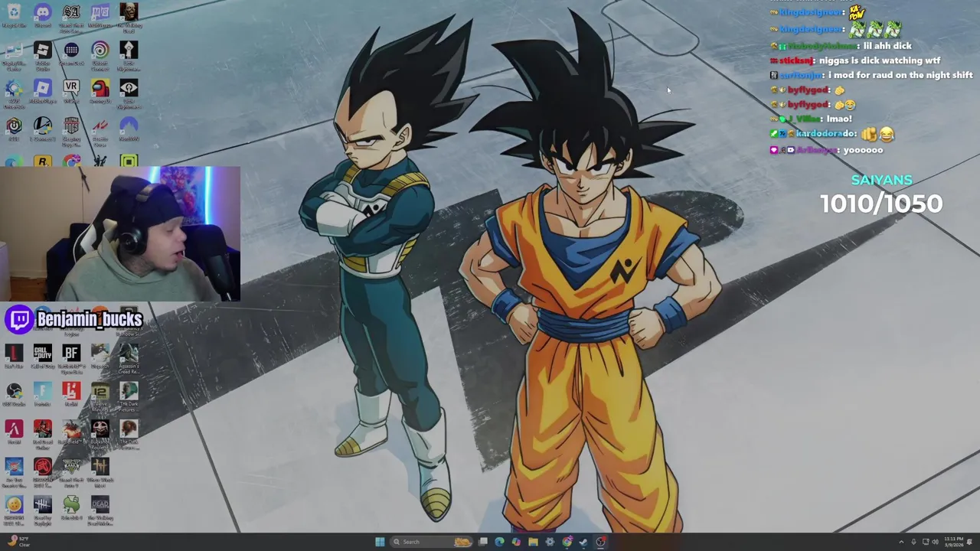Click the taskbar Search box
980x551 pixels.
431,542
